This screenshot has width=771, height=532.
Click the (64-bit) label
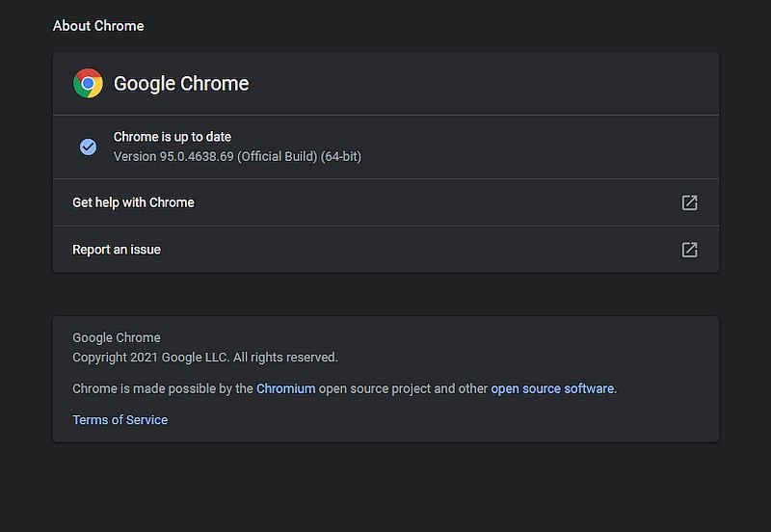coord(341,156)
